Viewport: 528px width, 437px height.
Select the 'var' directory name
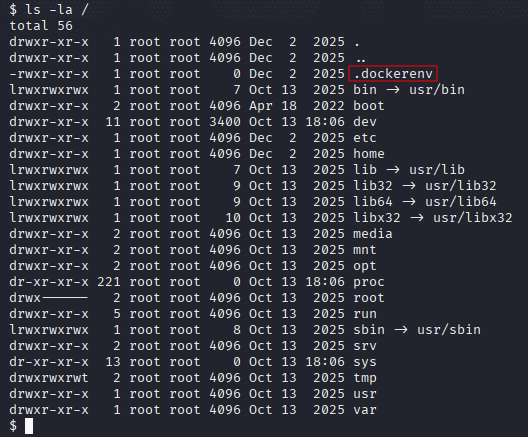[x=365, y=410]
